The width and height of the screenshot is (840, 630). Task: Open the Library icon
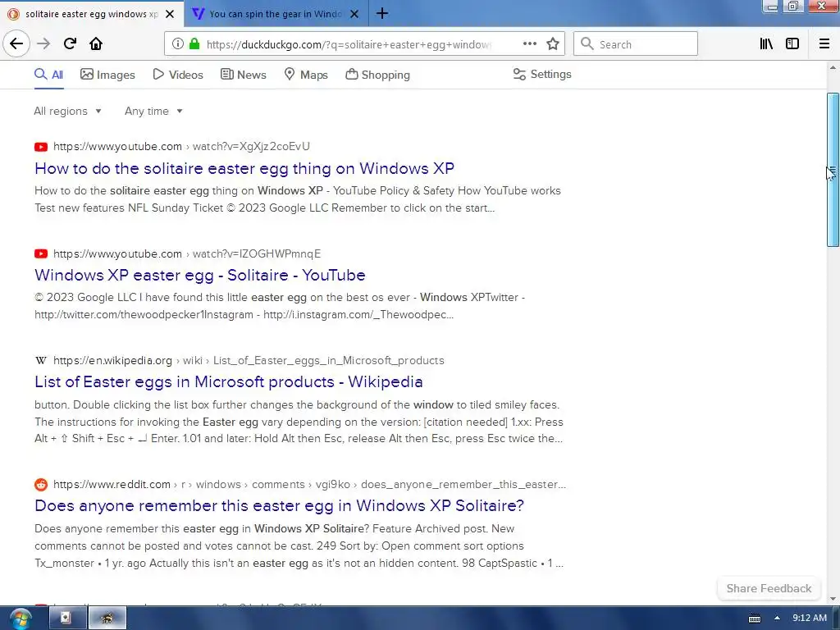click(x=766, y=44)
